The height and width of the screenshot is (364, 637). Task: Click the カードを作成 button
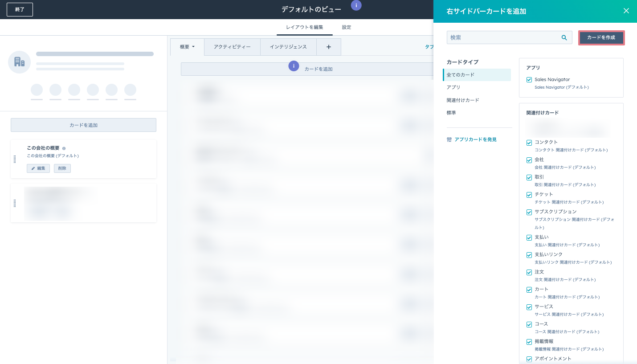(x=601, y=38)
